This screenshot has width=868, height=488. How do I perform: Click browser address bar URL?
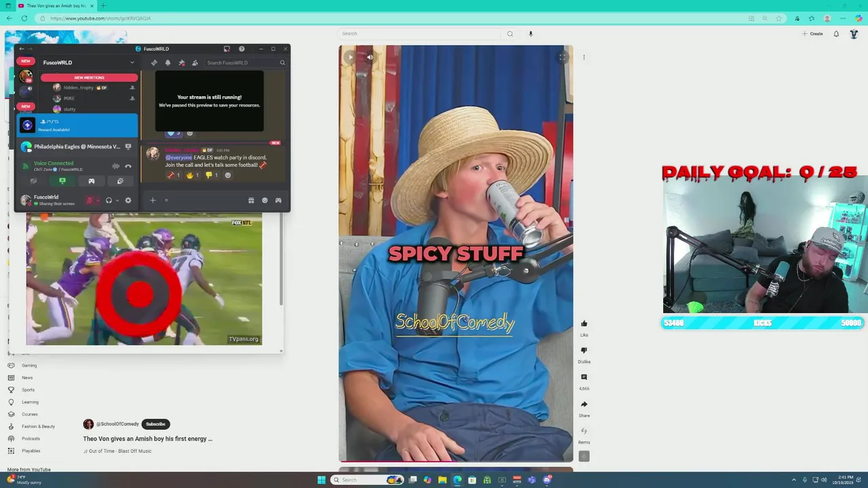(x=100, y=18)
